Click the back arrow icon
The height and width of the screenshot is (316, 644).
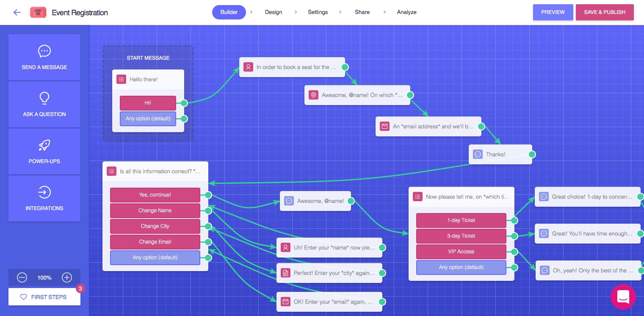tap(17, 12)
